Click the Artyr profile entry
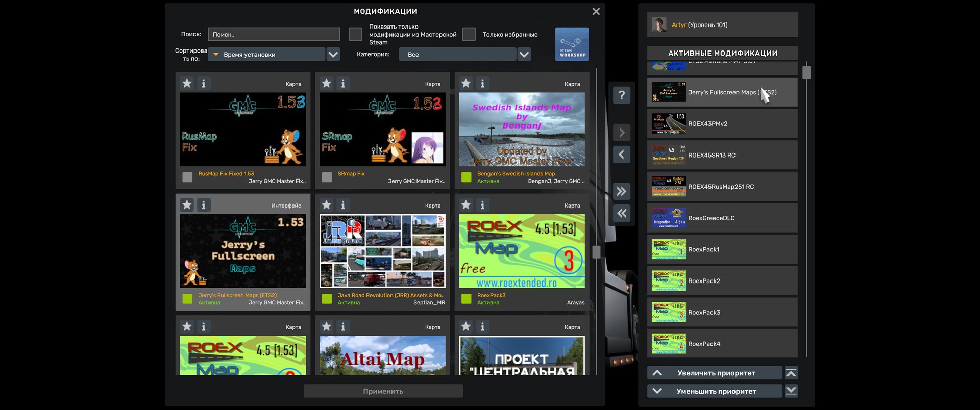 coord(722,24)
